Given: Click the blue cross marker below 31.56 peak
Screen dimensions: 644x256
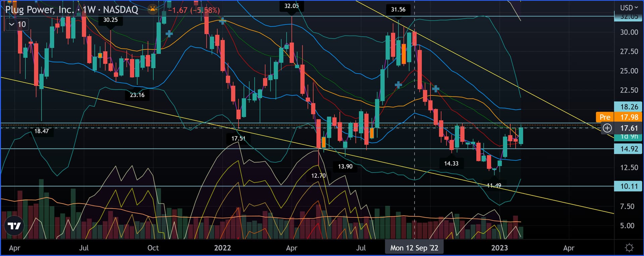Looking at the screenshot, I should pyautogui.click(x=398, y=85).
